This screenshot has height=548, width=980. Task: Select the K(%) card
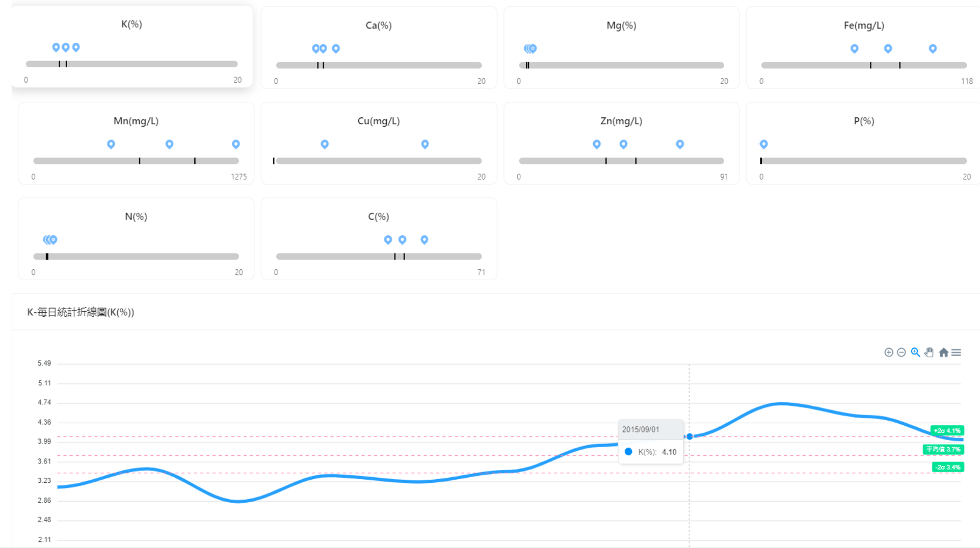pyautogui.click(x=132, y=46)
